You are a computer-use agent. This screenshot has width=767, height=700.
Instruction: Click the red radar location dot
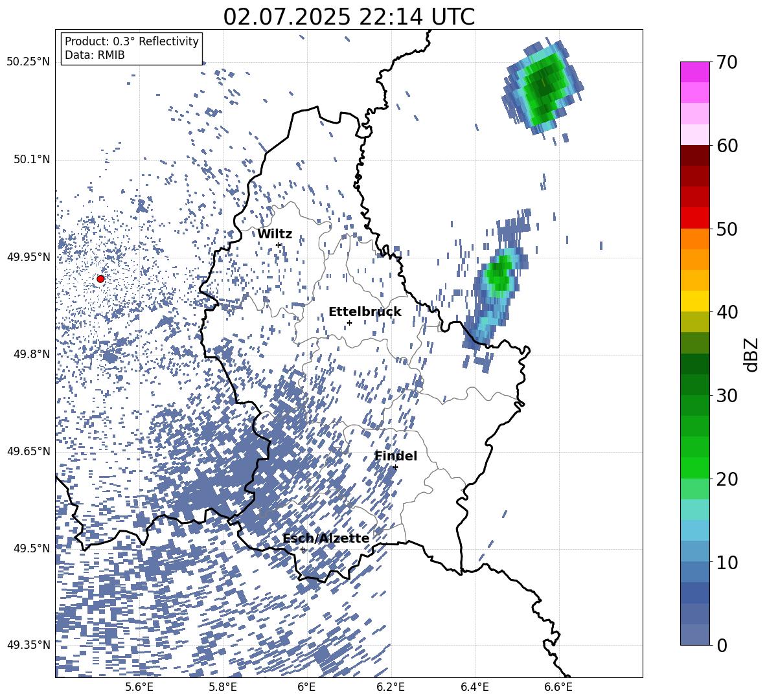coord(100,279)
